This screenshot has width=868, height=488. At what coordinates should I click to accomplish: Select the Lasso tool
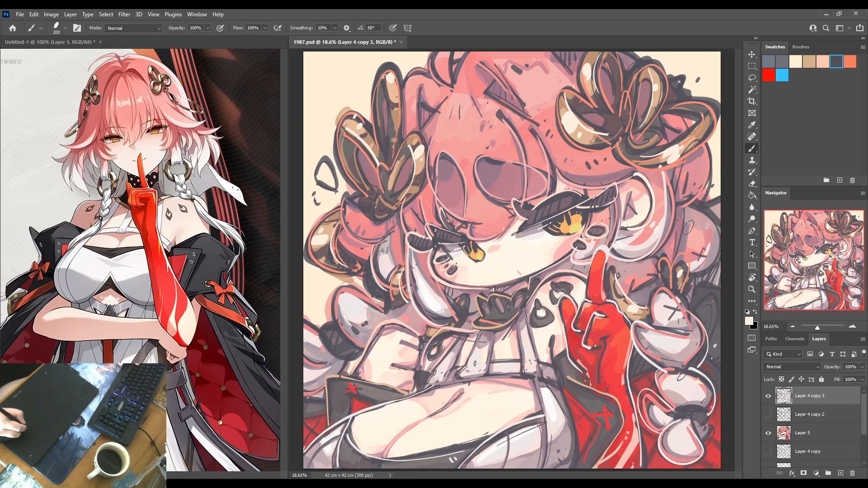click(752, 78)
